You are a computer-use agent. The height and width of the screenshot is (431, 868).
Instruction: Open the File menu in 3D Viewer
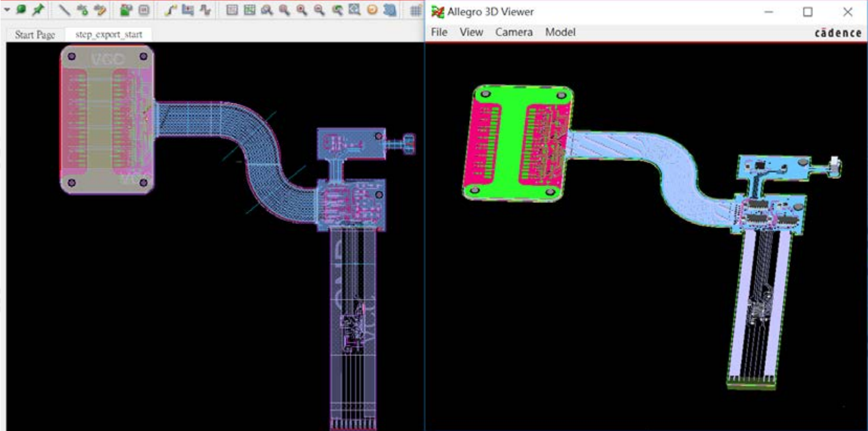coord(440,32)
